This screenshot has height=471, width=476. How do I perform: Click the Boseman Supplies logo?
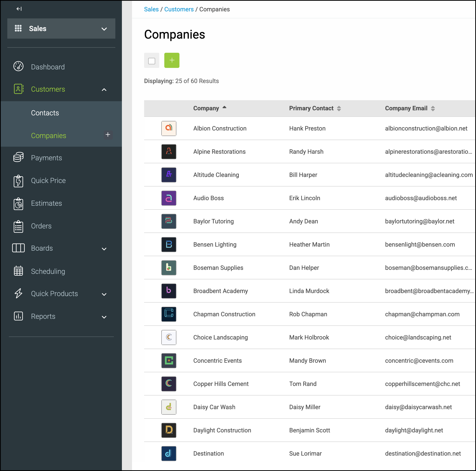pos(169,268)
